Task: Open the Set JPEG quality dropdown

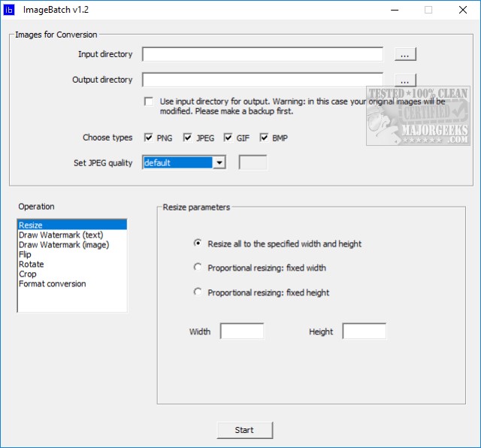Action: coord(219,162)
